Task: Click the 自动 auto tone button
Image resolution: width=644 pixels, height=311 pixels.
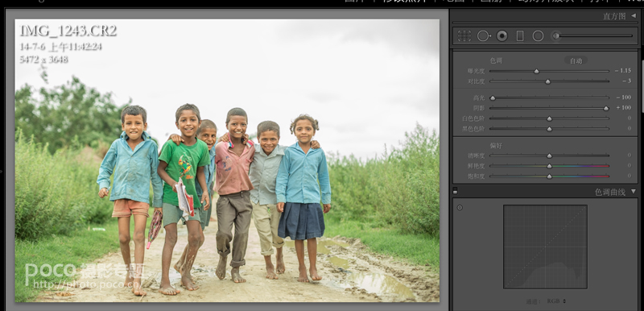Action: [x=576, y=60]
